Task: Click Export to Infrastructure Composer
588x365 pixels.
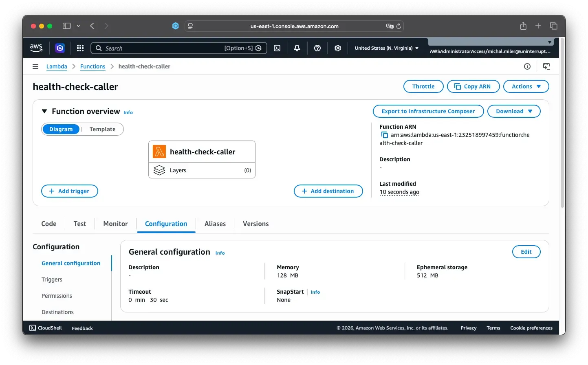Action: [428, 111]
